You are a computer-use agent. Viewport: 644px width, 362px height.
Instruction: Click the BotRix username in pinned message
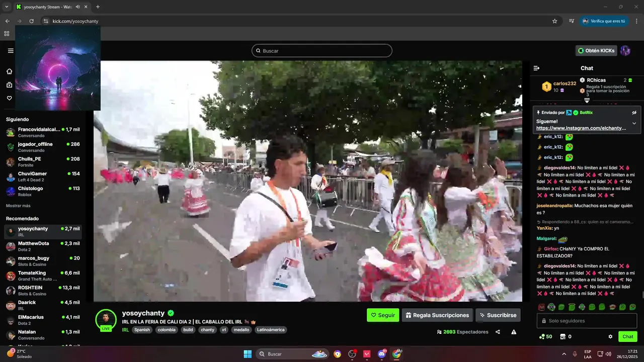click(x=586, y=113)
